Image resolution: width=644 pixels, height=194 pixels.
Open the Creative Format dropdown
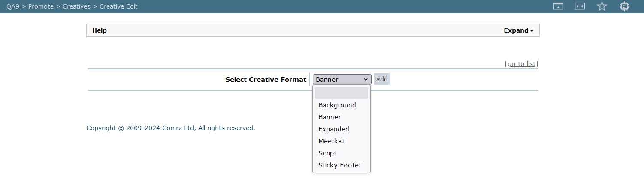click(342, 79)
